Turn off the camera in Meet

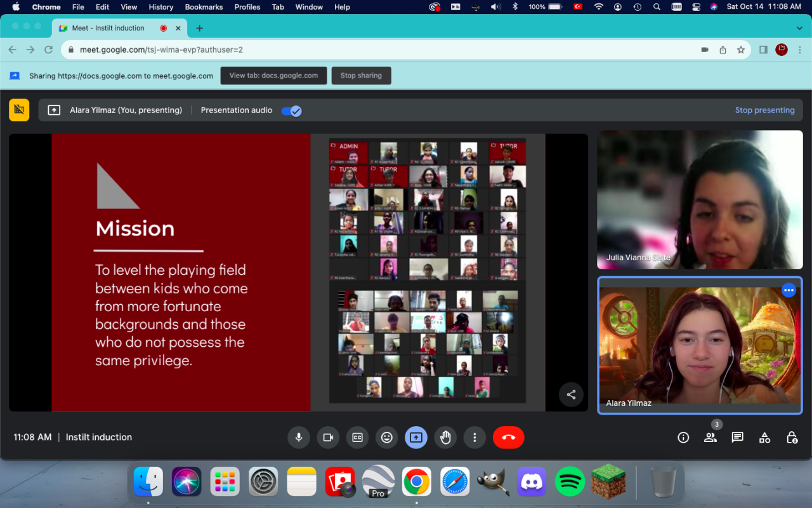tap(328, 438)
